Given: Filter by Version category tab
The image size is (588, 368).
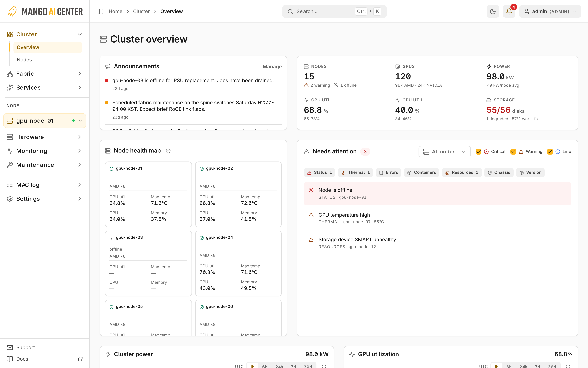Looking at the screenshot, I should pyautogui.click(x=530, y=173).
